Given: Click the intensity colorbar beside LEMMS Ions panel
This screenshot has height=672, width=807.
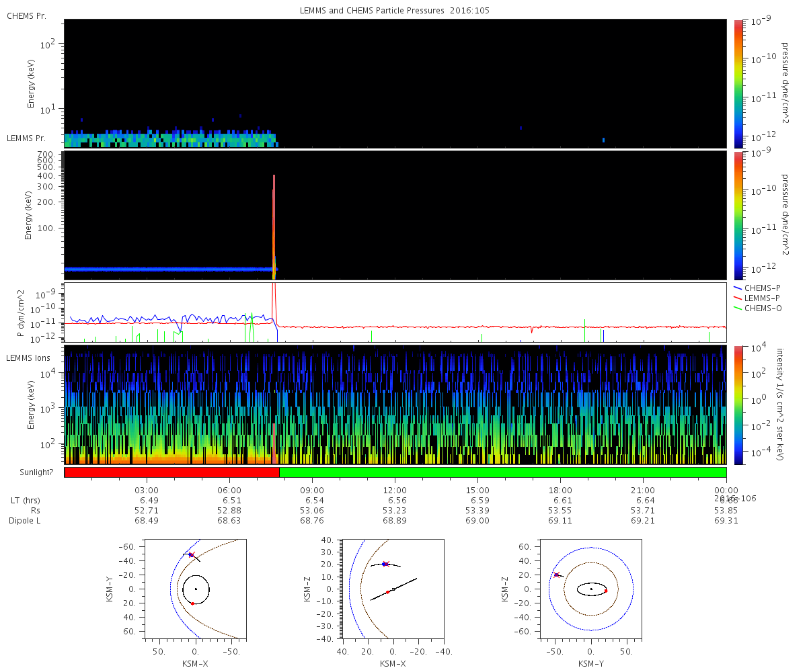Looking at the screenshot, I should click(738, 405).
